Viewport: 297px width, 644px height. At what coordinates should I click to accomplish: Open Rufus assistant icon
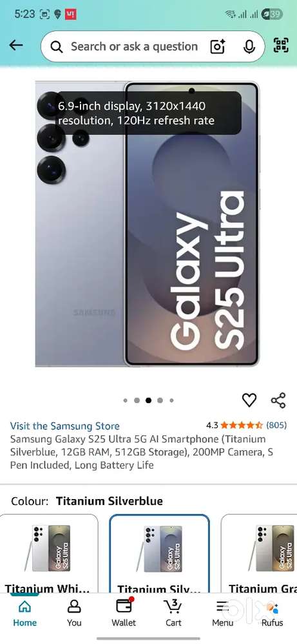point(272,612)
